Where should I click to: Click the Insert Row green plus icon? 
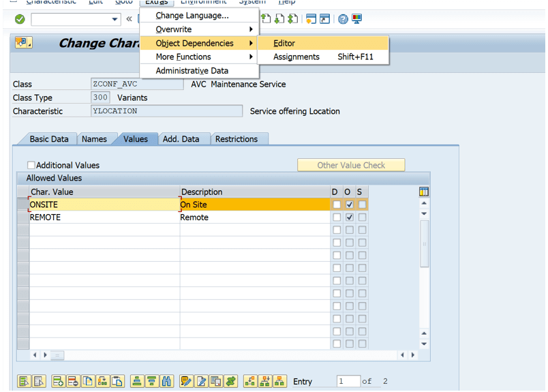coord(58,381)
